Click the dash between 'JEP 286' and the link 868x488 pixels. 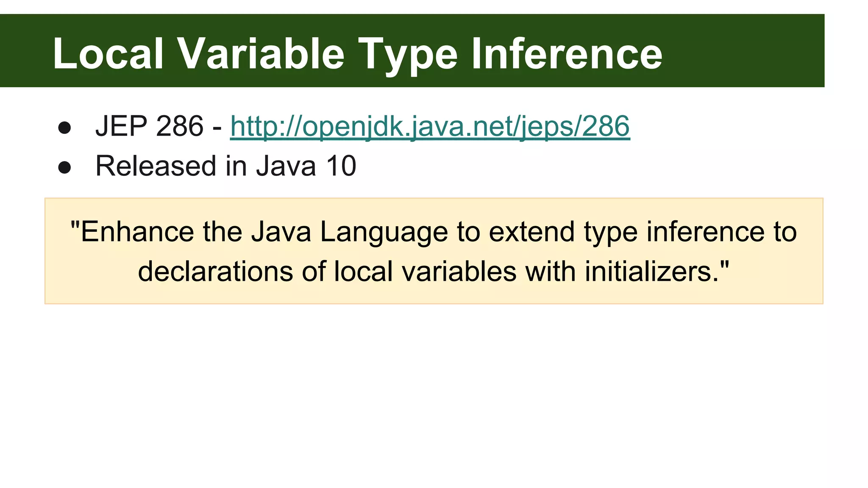[217, 127]
